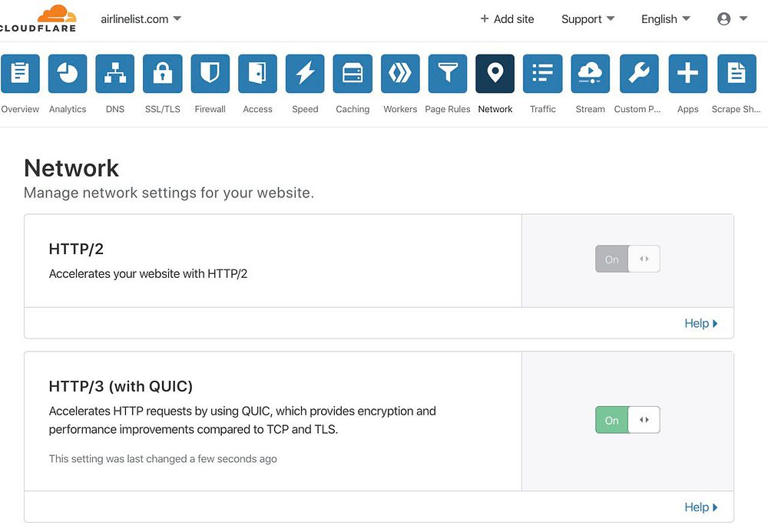Screen dimensions: 768x532
Task: Click the Page Rules tab label
Action: [448, 109]
